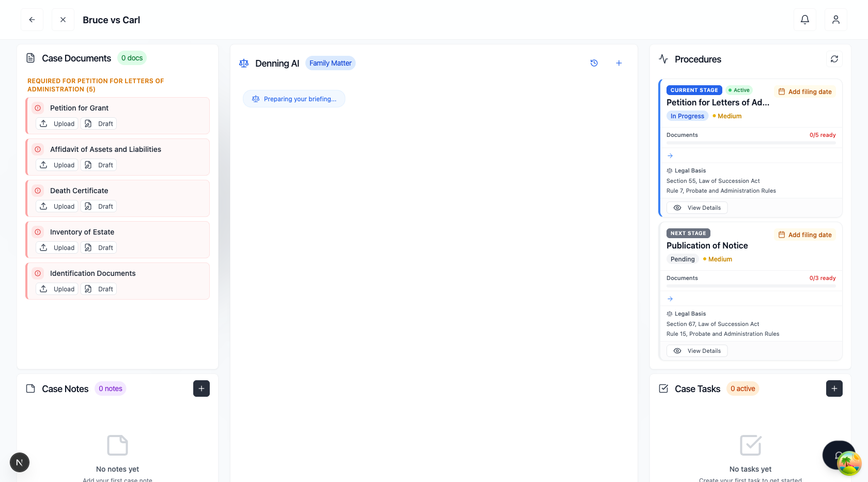Select the Family Matter badge
The image size is (868, 482).
click(x=330, y=63)
